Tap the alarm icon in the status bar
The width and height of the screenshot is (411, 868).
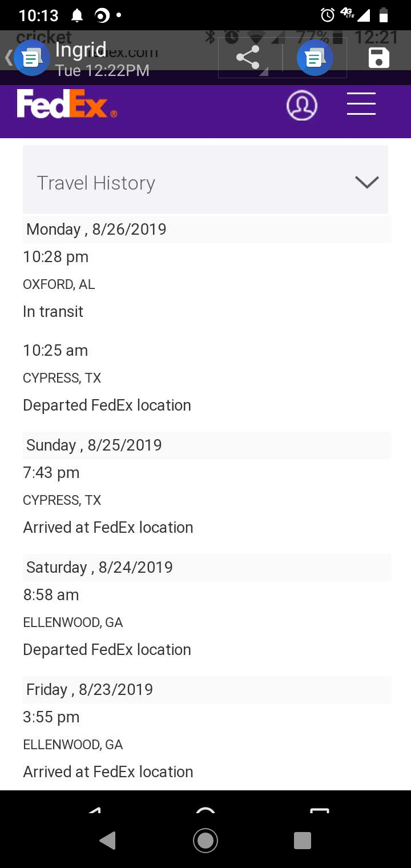tap(328, 15)
